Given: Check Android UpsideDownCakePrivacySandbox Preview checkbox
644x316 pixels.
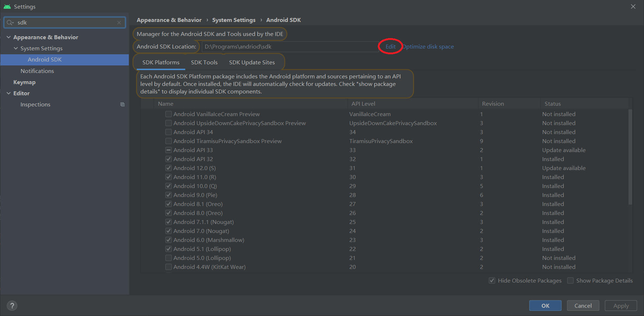Looking at the screenshot, I should coord(168,123).
